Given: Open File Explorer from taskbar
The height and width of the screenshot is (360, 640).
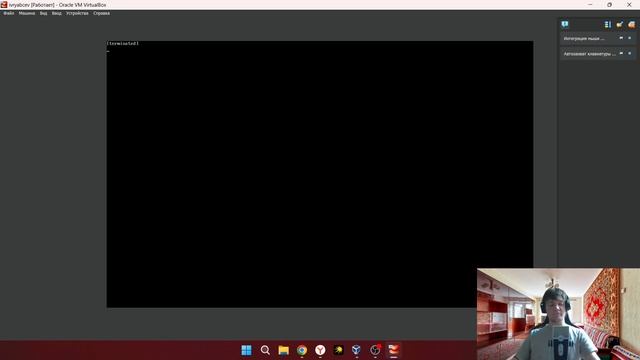Looking at the screenshot, I should 283,350.
